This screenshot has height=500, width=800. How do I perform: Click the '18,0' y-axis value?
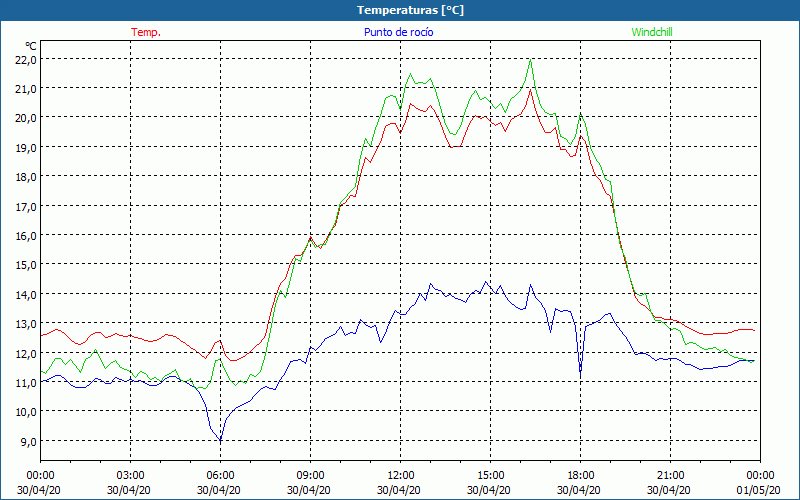pos(27,177)
